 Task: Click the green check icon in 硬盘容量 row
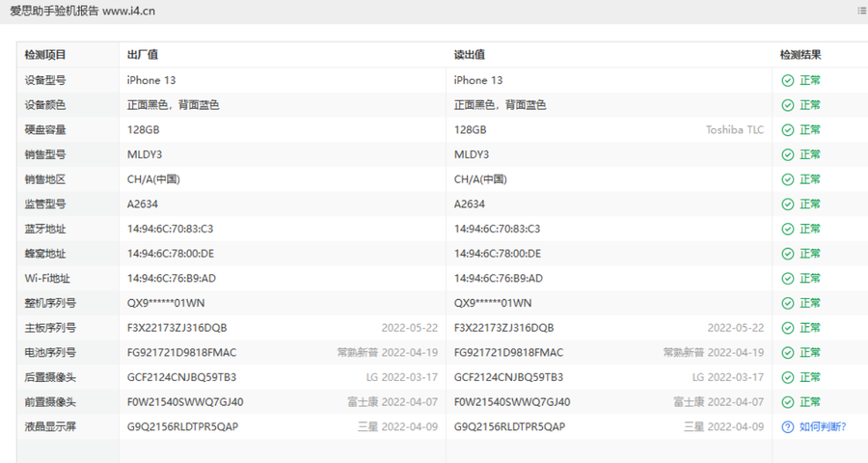point(788,130)
